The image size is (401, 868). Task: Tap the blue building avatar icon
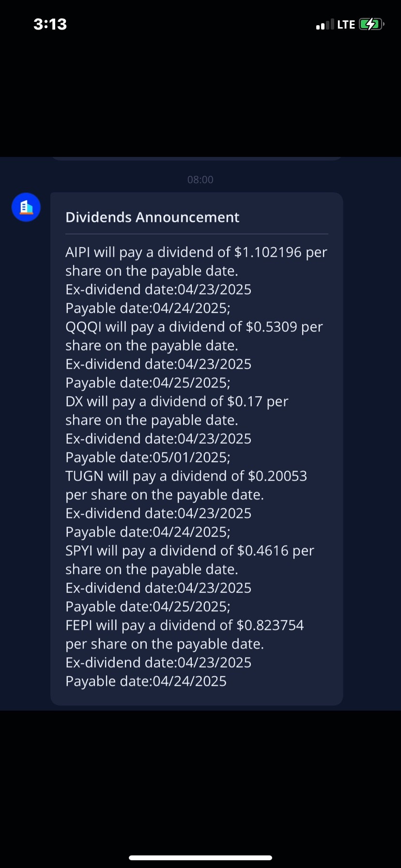tap(26, 207)
